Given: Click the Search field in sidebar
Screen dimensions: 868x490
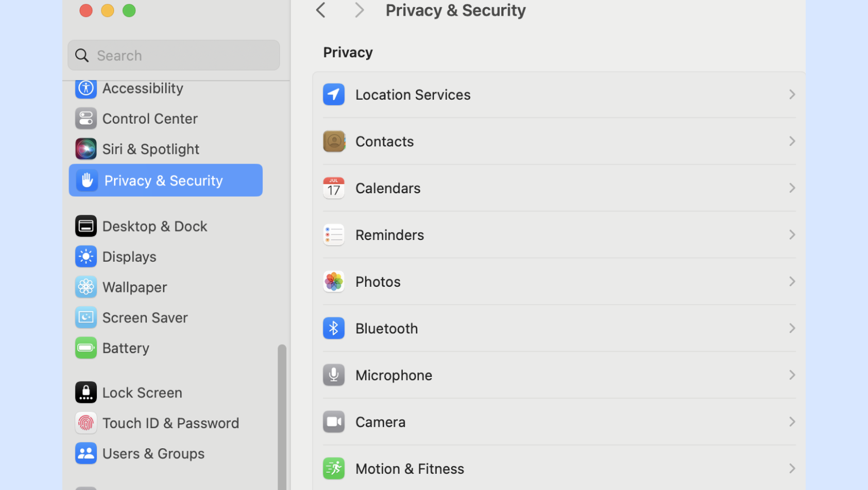Looking at the screenshot, I should pyautogui.click(x=174, y=55).
